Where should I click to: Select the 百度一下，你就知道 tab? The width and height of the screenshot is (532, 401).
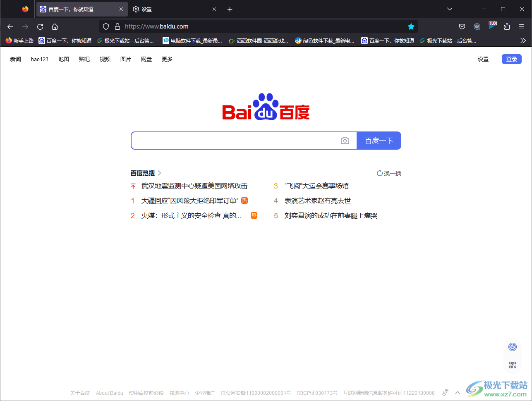pyautogui.click(x=81, y=9)
